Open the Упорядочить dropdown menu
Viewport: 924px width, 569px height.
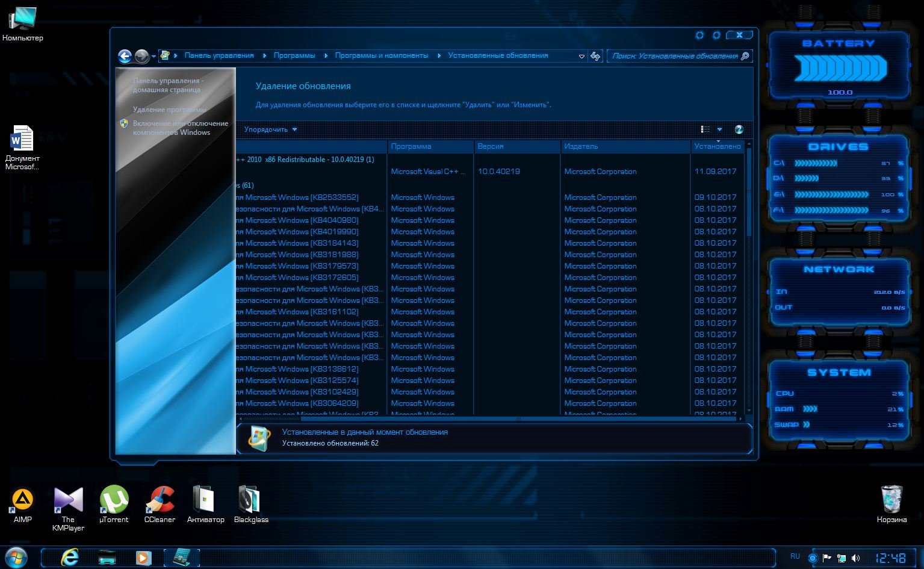pyautogui.click(x=270, y=129)
